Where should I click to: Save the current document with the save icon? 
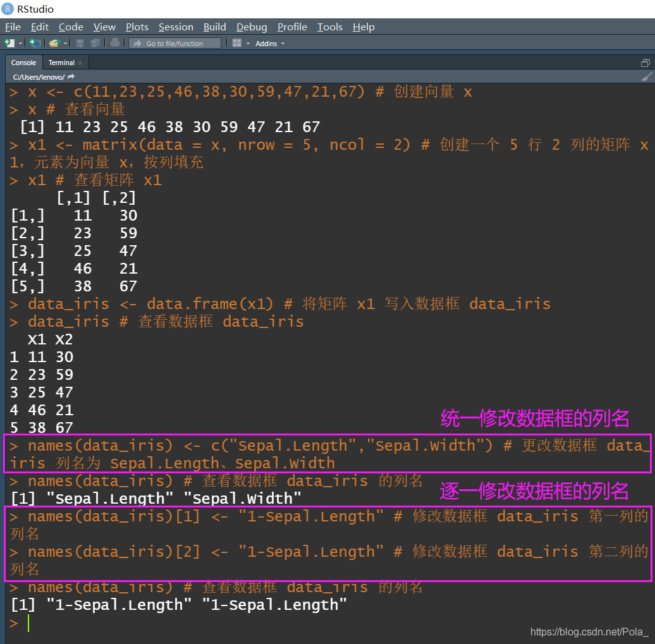coord(80,43)
